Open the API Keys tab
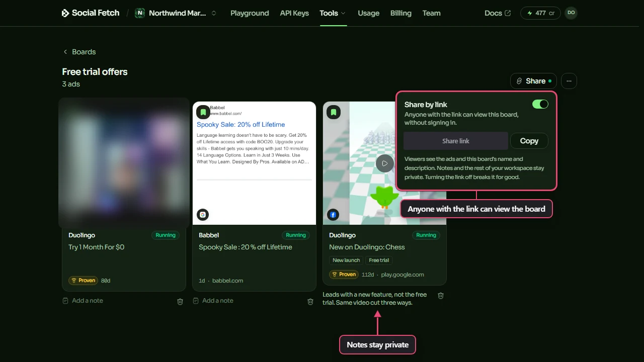This screenshot has height=362, width=644. pos(294,13)
